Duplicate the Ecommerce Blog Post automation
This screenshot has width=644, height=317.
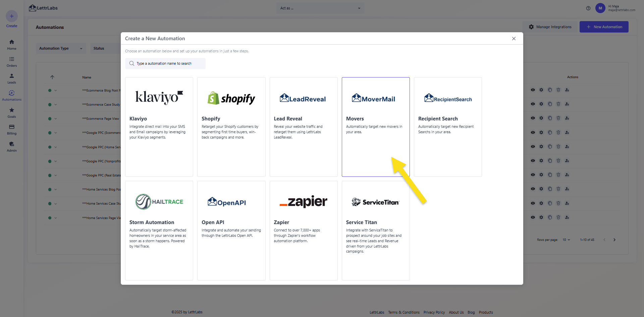[550, 90]
